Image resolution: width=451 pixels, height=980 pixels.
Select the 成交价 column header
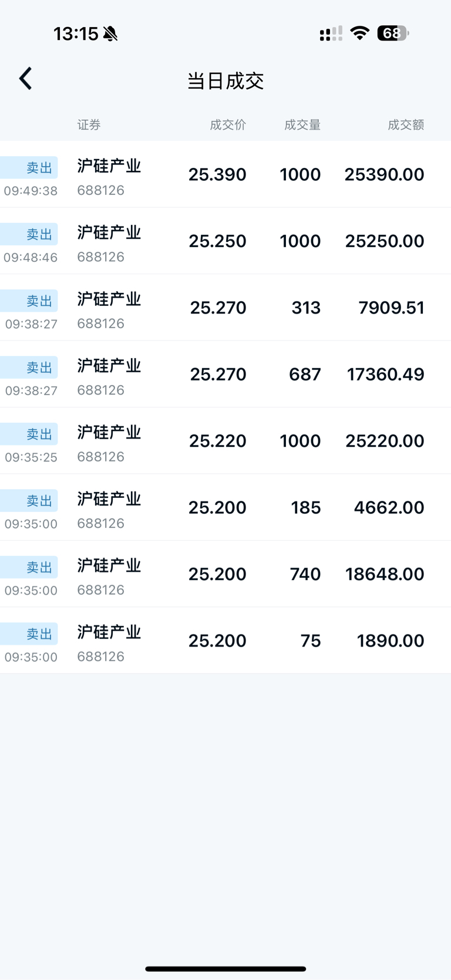(x=228, y=124)
